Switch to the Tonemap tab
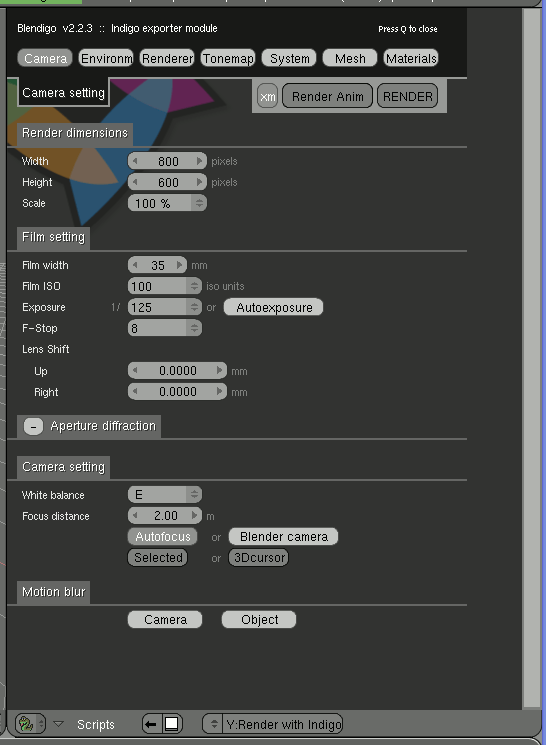546x745 pixels. (x=228, y=58)
